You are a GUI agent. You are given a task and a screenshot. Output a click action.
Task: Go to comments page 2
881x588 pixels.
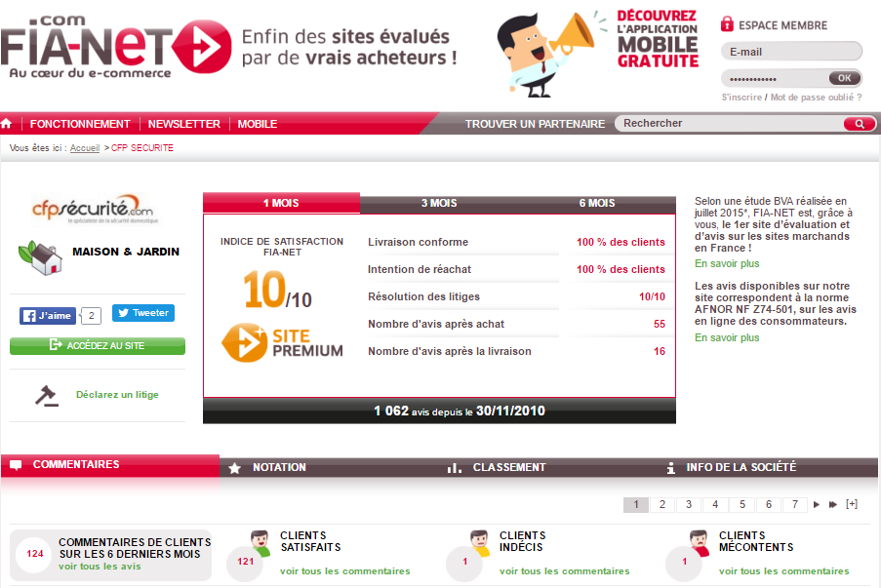(x=662, y=504)
